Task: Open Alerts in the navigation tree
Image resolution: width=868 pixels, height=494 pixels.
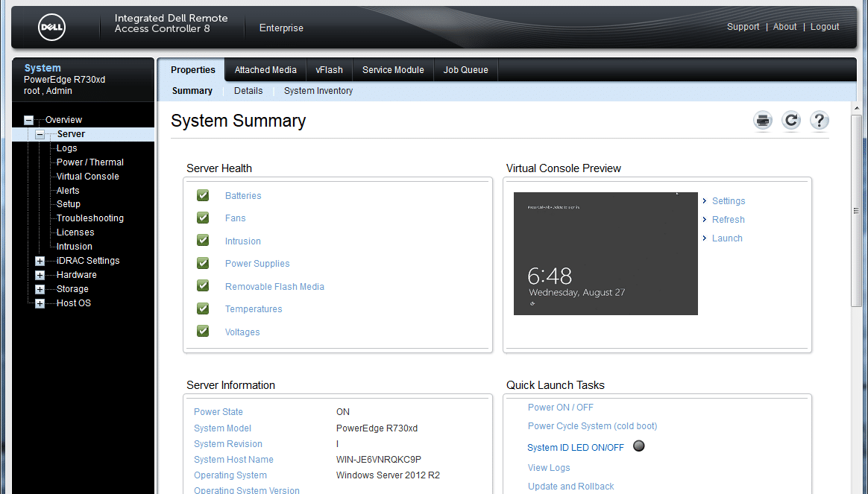Action: [68, 191]
